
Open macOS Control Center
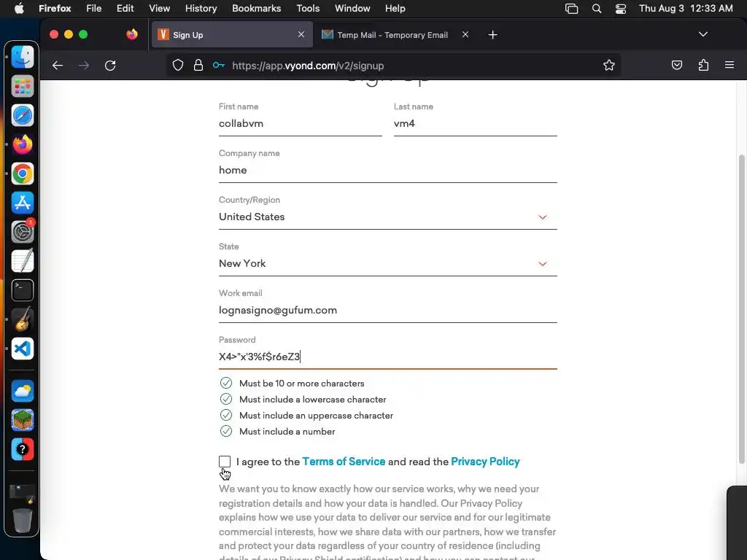621,9
